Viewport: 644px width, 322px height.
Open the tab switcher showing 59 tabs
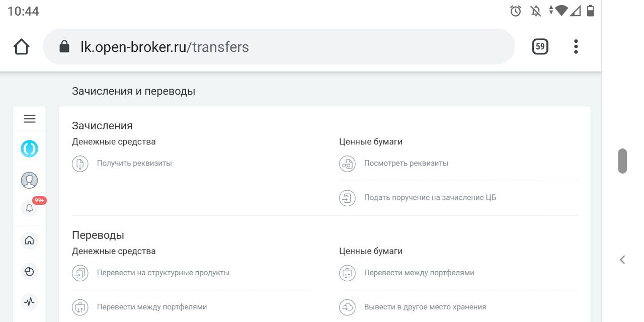pos(540,47)
